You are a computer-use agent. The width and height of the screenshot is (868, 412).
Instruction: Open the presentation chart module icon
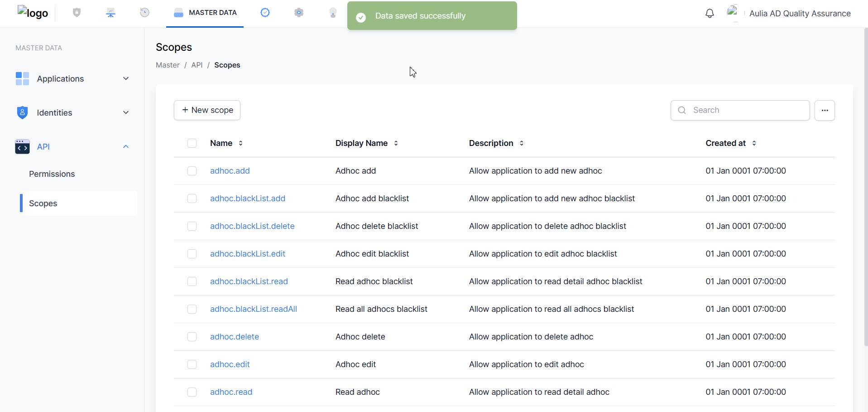[x=110, y=13]
